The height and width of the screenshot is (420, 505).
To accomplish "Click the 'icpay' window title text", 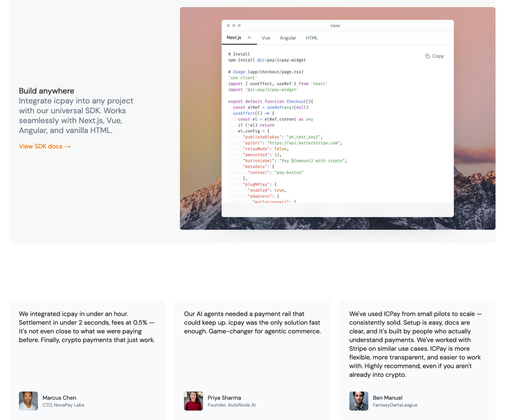I will pos(335,26).
